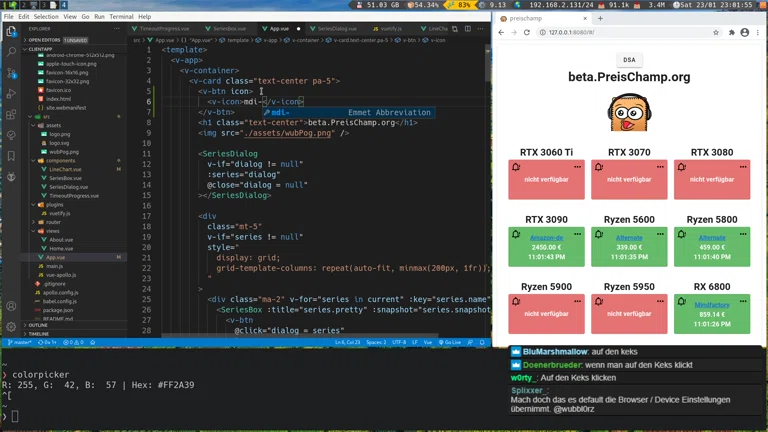Click the red RTX 3070 unavailable card
Screen dimensions: 768x432
coord(629,179)
